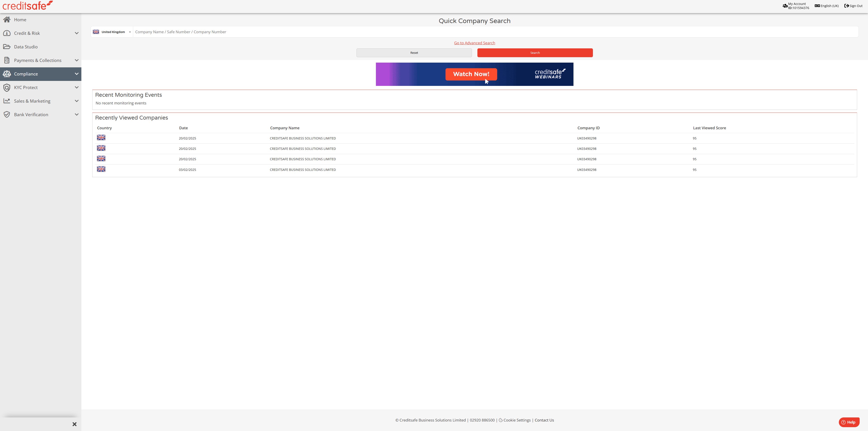Follow the Go to Advanced Search link

(474, 43)
